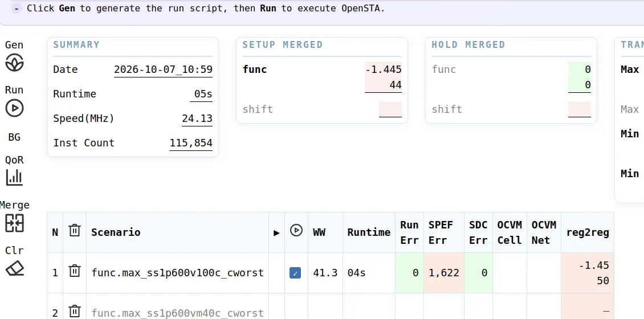Click the shift label in Hold Merged
Viewport: 644px width, 319px height.
point(447,109)
